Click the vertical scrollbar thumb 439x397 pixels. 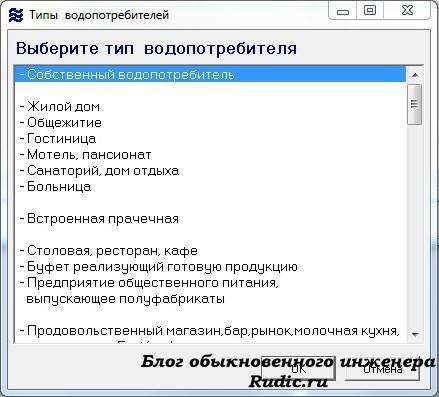pos(415,104)
